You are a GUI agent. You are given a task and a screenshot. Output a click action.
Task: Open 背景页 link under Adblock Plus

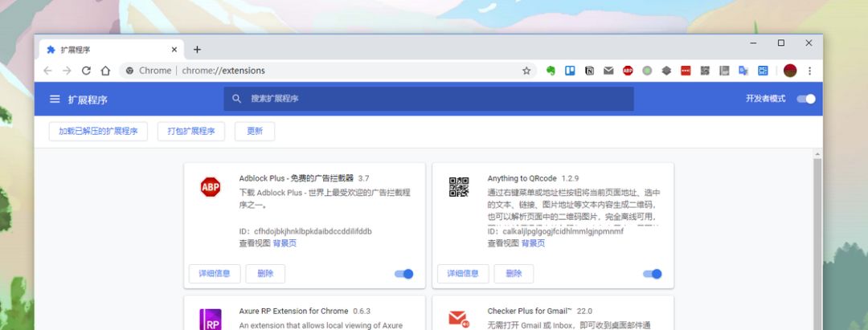pyautogui.click(x=285, y=243)
